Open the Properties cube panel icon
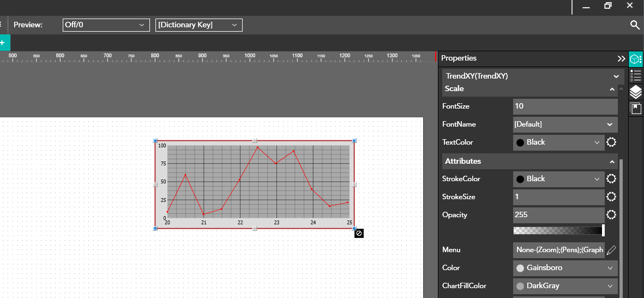 pyautogui.click(x=635, y=59)
